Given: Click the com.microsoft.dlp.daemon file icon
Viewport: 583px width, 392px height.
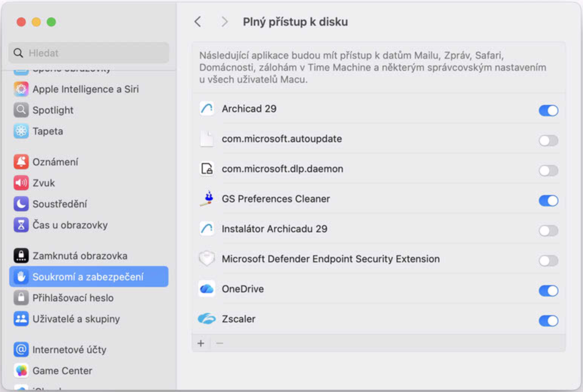Looking at the screenshot, I should (x=207, y=169).
